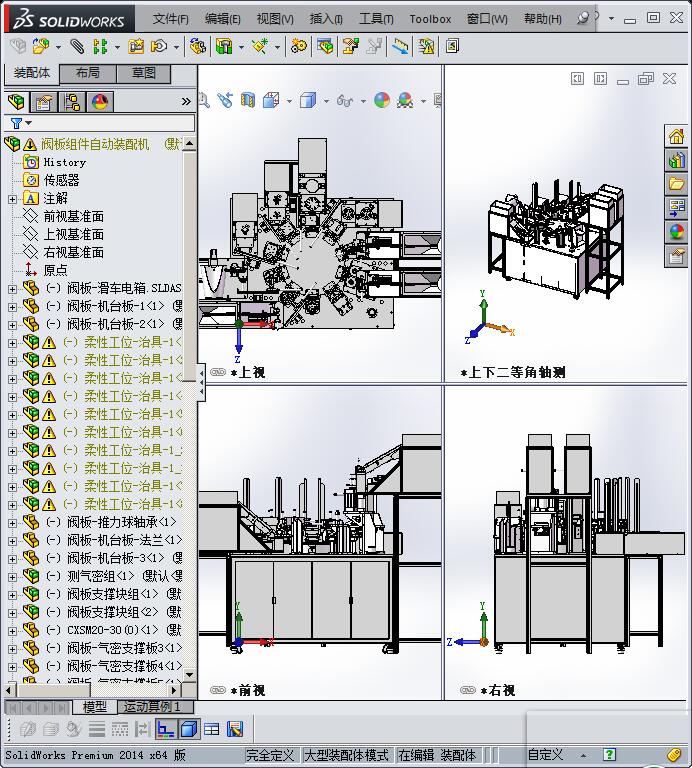Click the AssemblyXpert warning icon
692x768 pixels.
426,47
